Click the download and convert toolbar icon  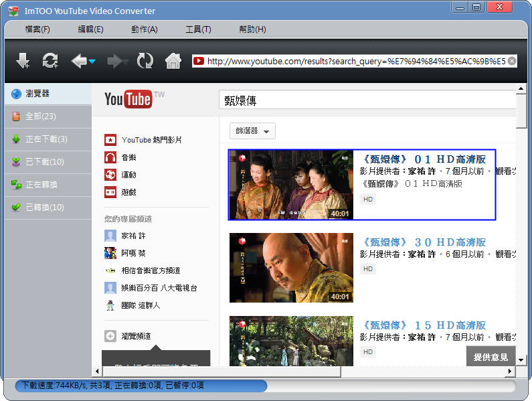[x=50, y=61]
